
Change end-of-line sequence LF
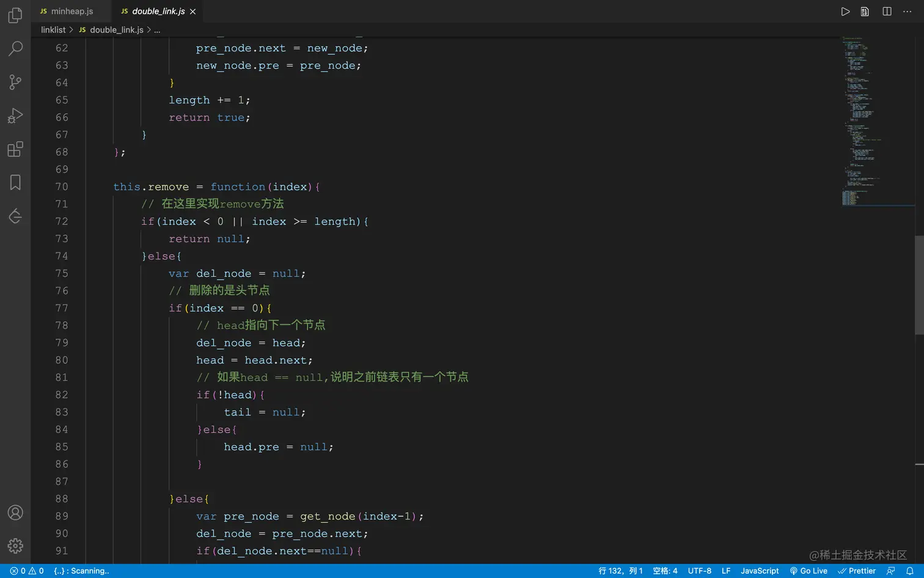(726, 571)
